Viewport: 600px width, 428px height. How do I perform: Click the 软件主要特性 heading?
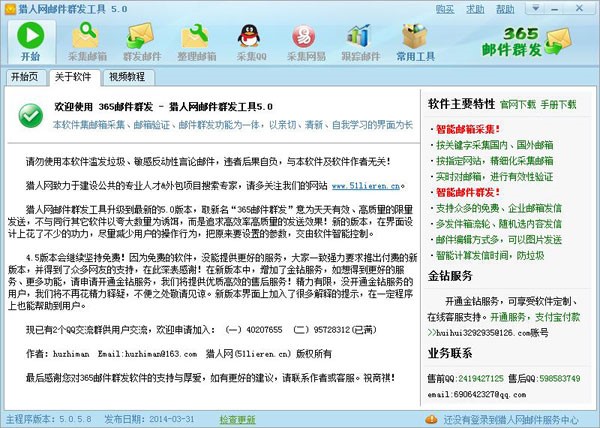pyautogui.click(x=461, y=104)
